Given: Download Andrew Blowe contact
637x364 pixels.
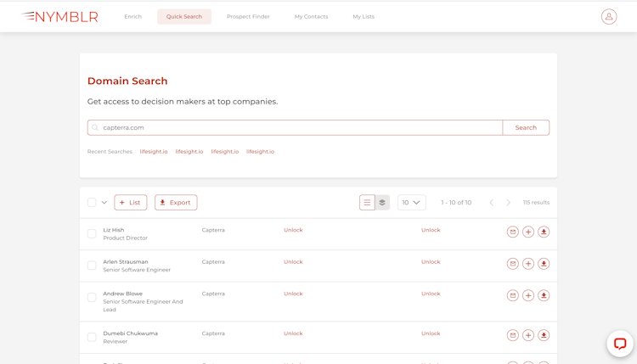Looking at the screenshot, I should coord(544,295).
